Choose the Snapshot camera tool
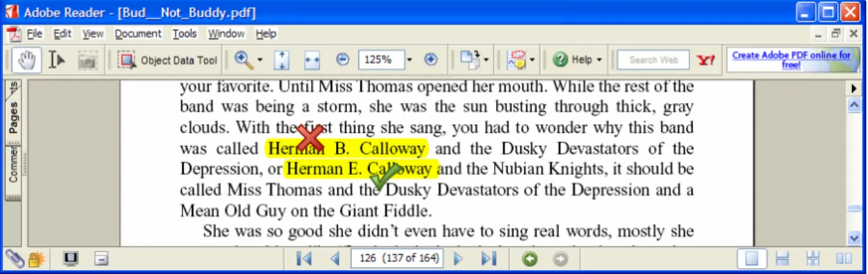Viewport: 868px width, 274px height. point(87,60)
